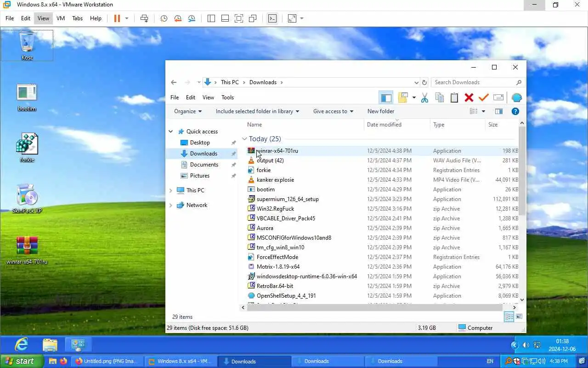
Task: Toggle the VMware thumbnail bar
Action: point(225,18)
